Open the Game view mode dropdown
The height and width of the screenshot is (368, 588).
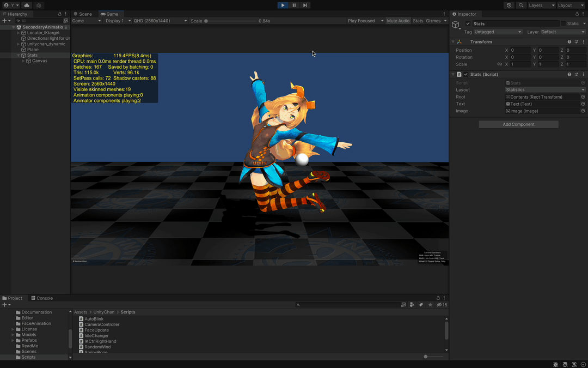click(x=86, y=21)
